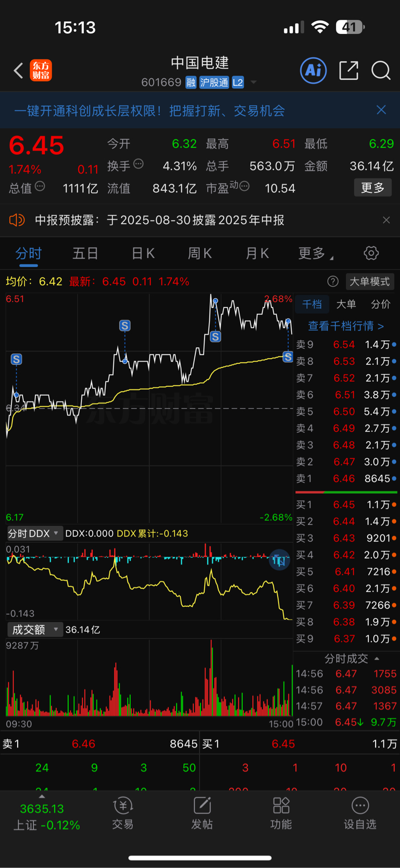
Task: Tap the back arrow icon
Action: coord(18,70)
